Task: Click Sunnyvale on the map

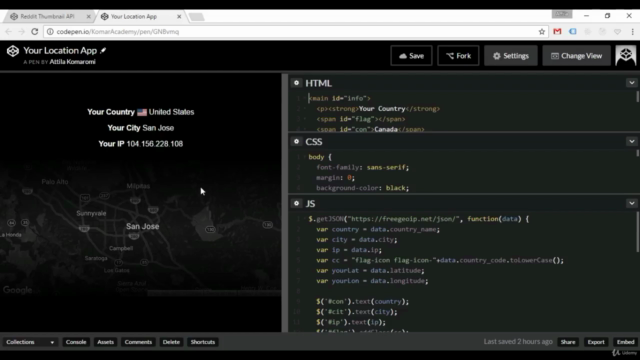Action: click(x=91, y=213)
